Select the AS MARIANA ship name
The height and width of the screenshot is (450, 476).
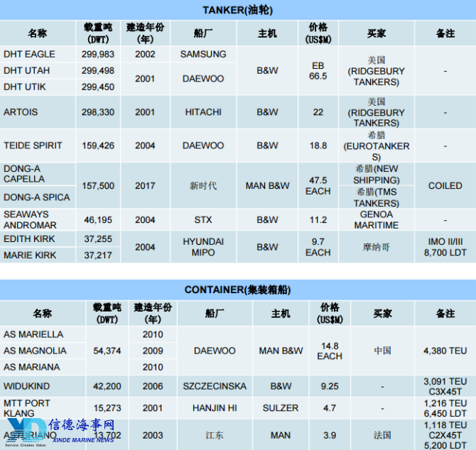point(31,367)
